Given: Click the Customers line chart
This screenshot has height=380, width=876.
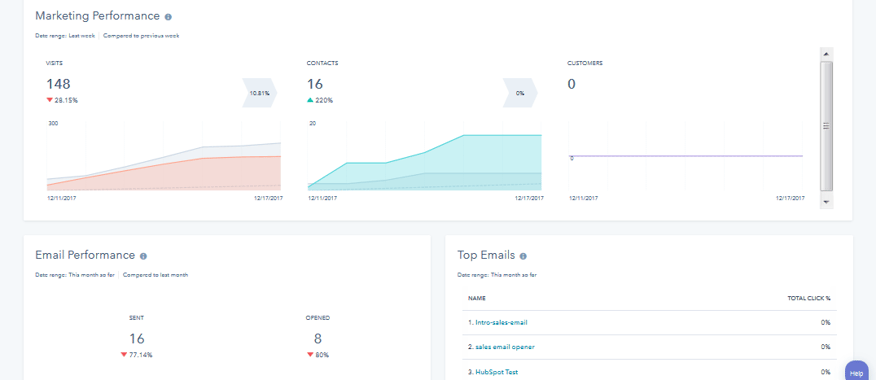Looking at the screenshot, I should tap(685, 156).
